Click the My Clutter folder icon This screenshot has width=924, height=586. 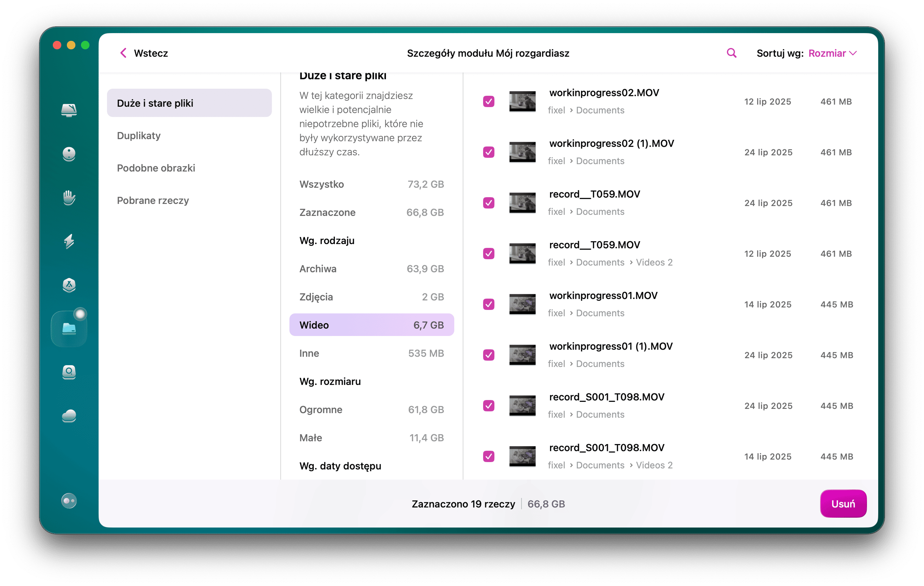(69, 328)
